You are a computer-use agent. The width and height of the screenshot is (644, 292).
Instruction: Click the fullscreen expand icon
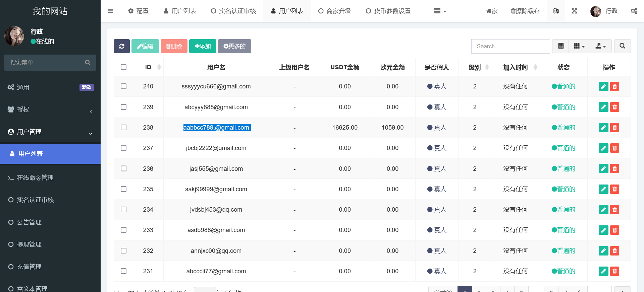[574, 11]
